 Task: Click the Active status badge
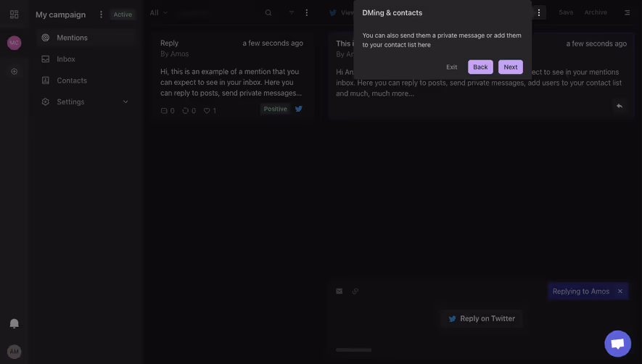(123, 15)
